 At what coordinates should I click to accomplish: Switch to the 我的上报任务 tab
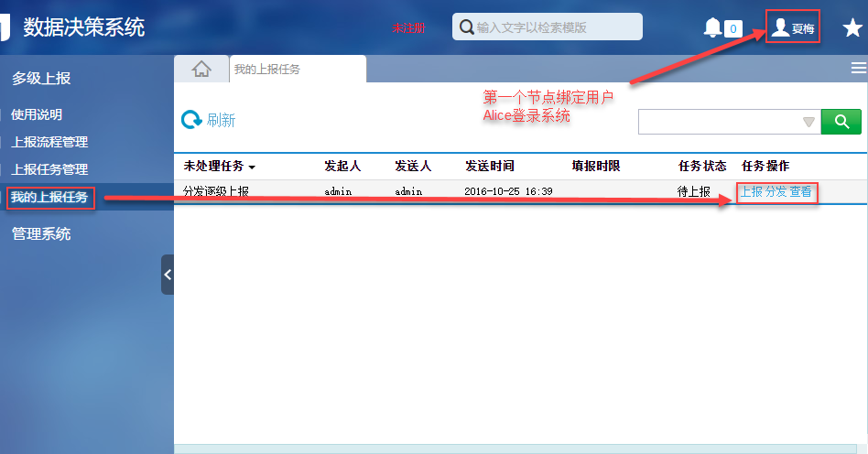(298, 70)
